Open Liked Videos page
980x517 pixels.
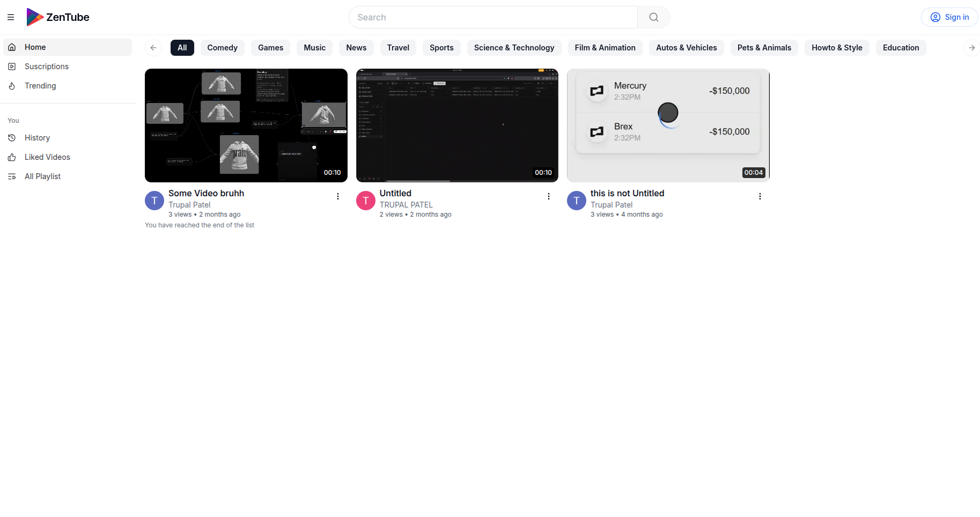(47, 157)
